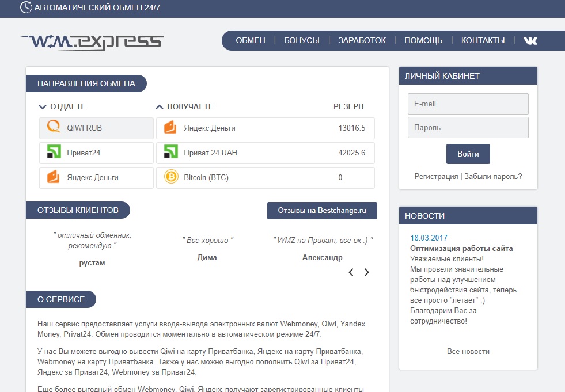Open the Все новости link
This screenshot has width=565, height=392.
(x=468, y=351)
